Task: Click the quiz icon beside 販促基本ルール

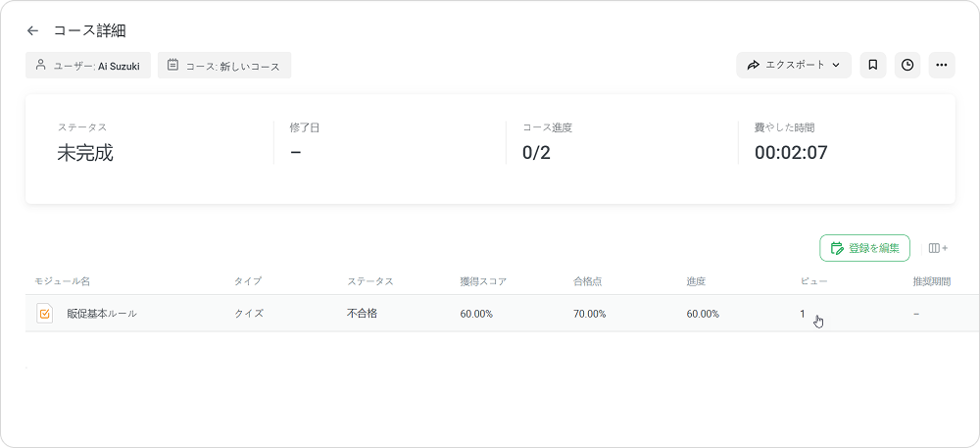Action: click(44, 314)
